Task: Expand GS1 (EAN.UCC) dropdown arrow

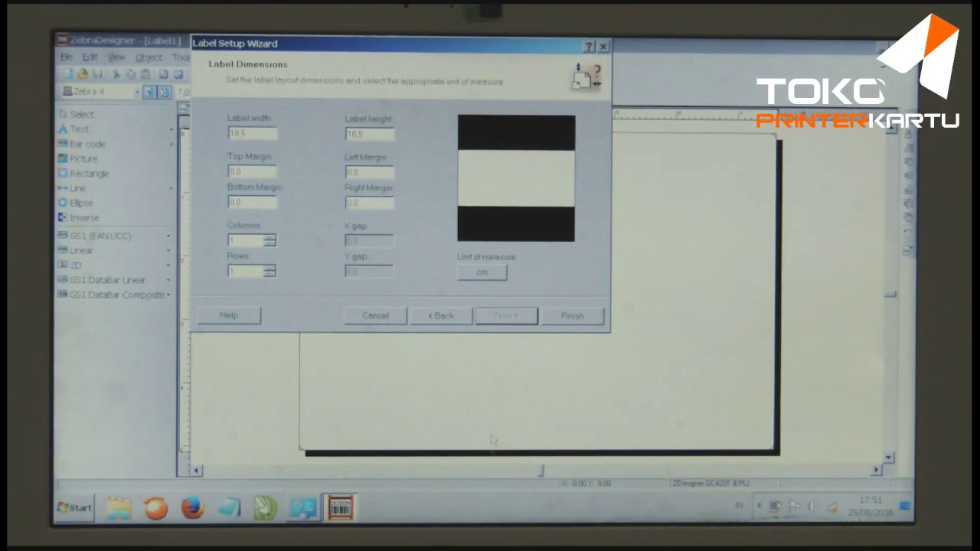Action: coord(168,236)
